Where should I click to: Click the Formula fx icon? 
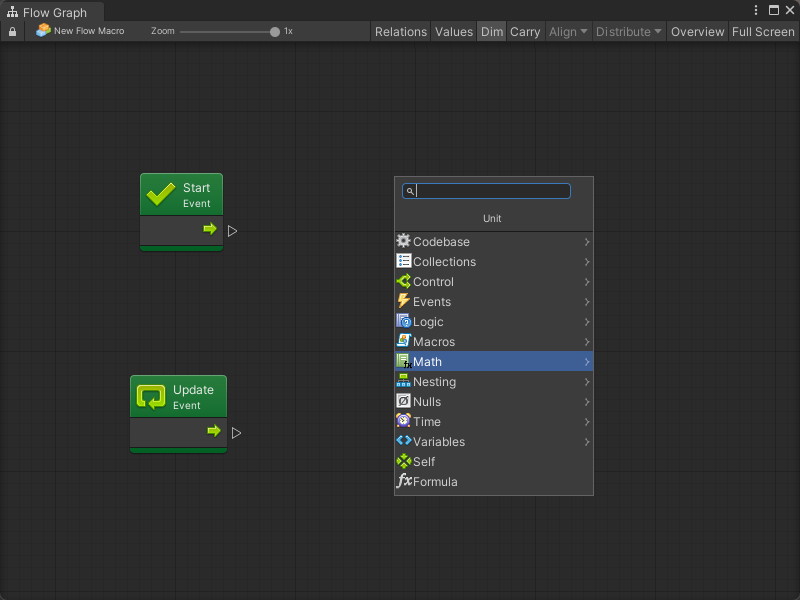404,481
